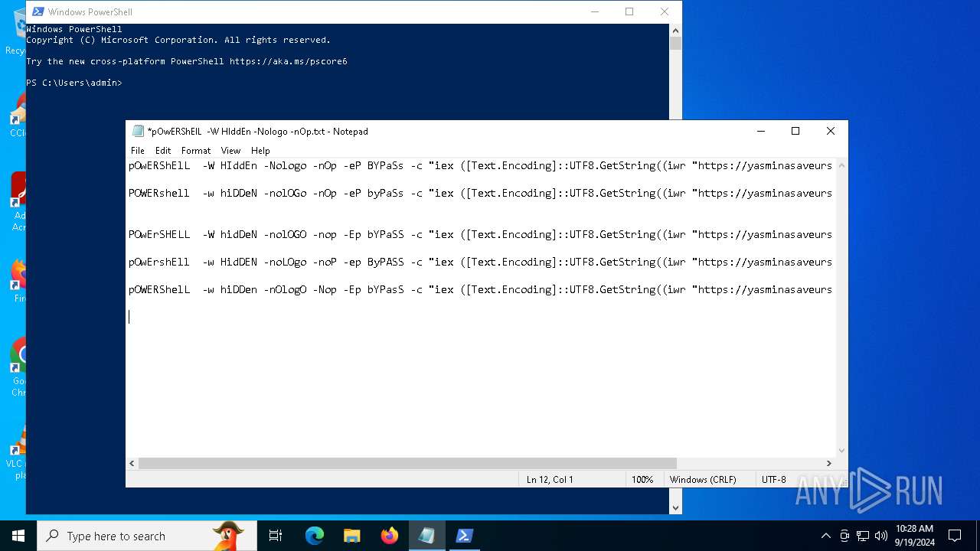
Task: Click the security tray icon beside the chevron
Action: (x=844, y=536)
